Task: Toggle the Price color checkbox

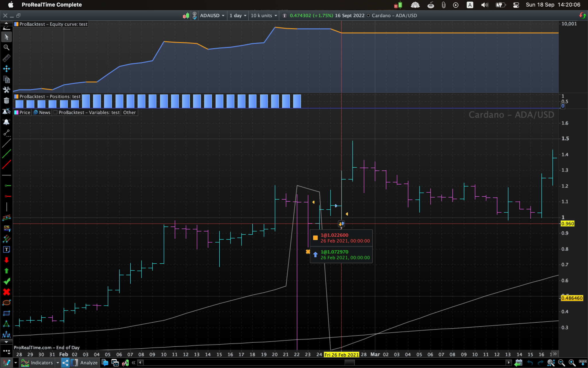Action: [17, 112]
